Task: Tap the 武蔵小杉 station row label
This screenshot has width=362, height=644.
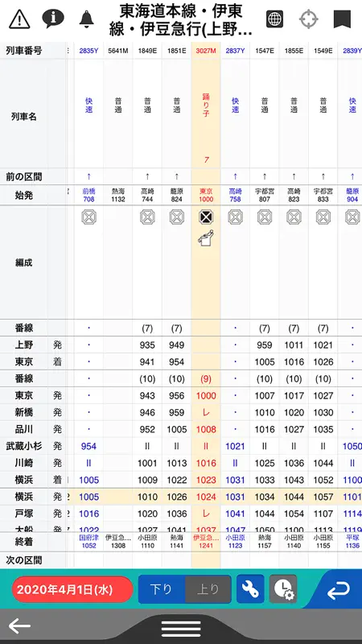Action: click(x=24, y=446)
